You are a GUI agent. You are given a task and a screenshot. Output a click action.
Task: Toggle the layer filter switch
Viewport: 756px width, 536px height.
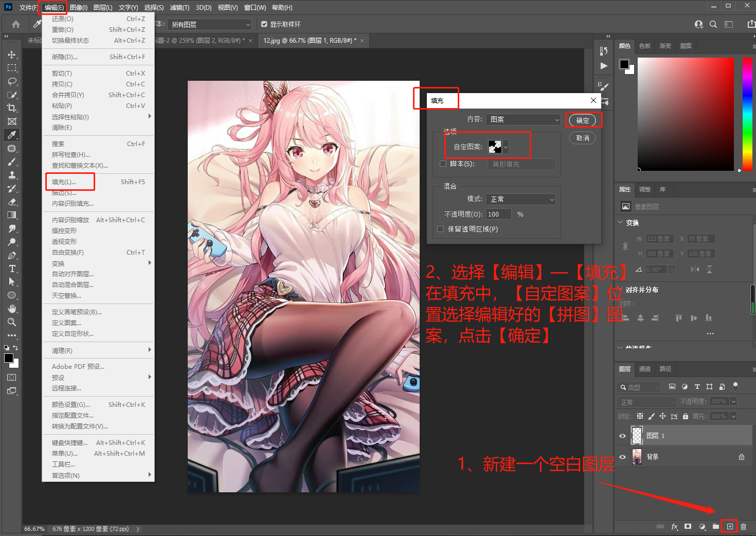(735, 386)
